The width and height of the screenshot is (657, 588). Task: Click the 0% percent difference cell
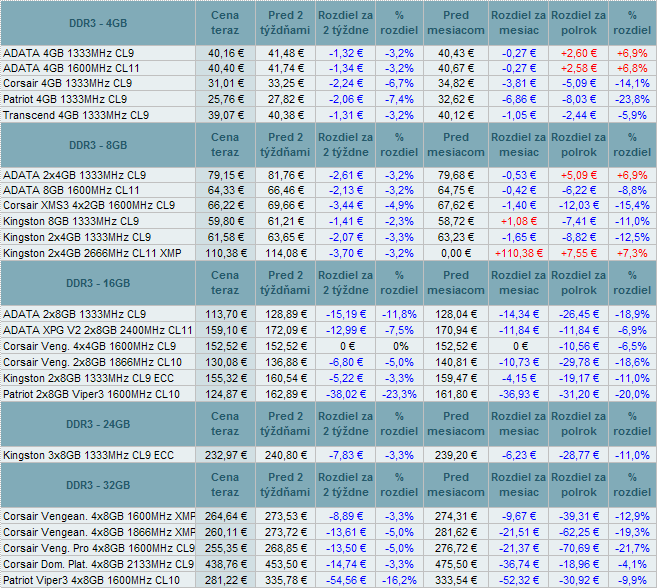401,346
